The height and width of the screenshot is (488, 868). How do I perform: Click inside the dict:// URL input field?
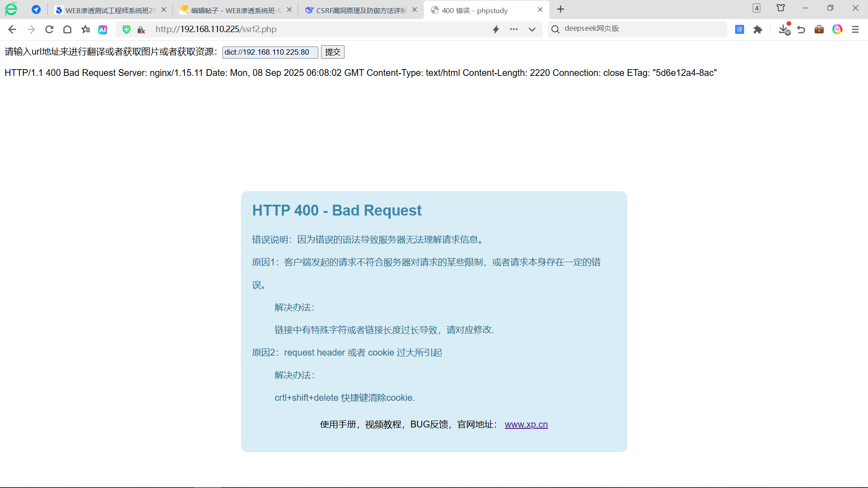click(x=269, y=52)
